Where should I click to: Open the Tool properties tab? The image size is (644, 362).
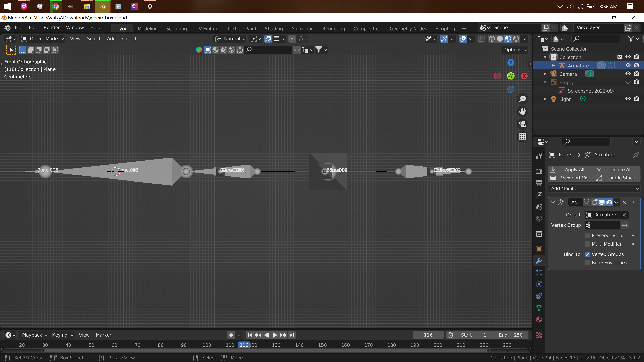[x=539, y=156]
